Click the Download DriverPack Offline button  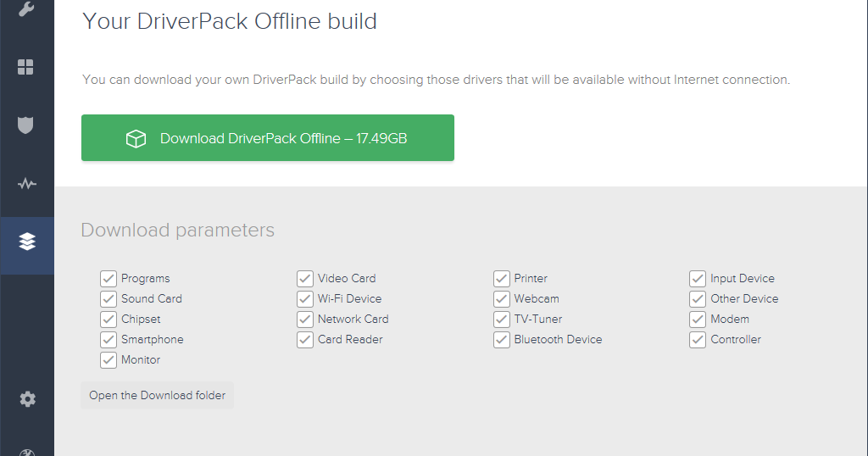click(267, 138)
